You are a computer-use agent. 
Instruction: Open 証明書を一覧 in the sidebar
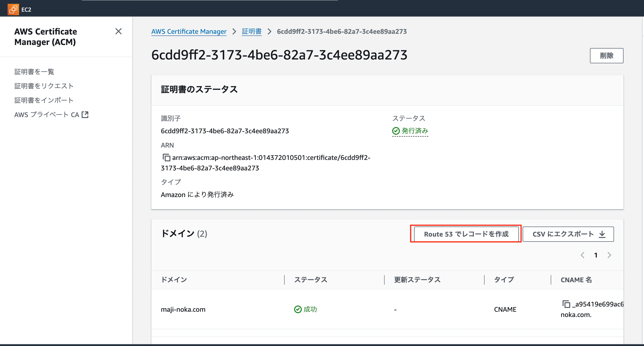point(34,72)
